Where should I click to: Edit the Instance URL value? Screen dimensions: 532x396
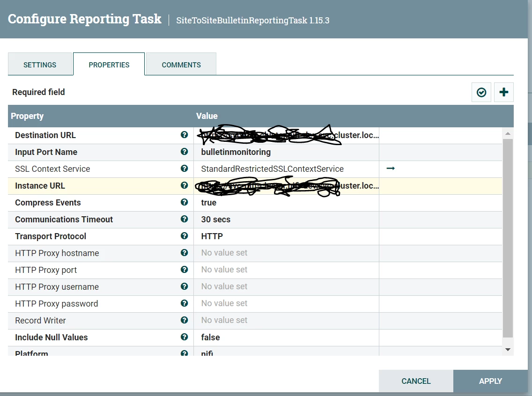286,186
